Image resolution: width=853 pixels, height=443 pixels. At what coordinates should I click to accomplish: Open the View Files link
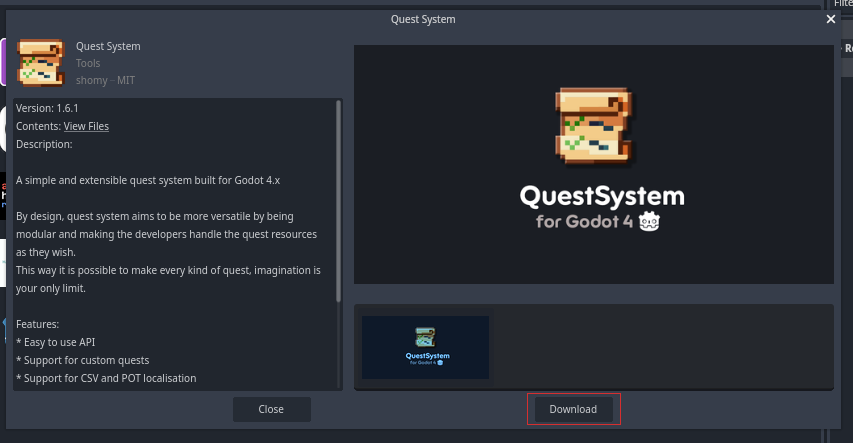click(x=86, y=126)
